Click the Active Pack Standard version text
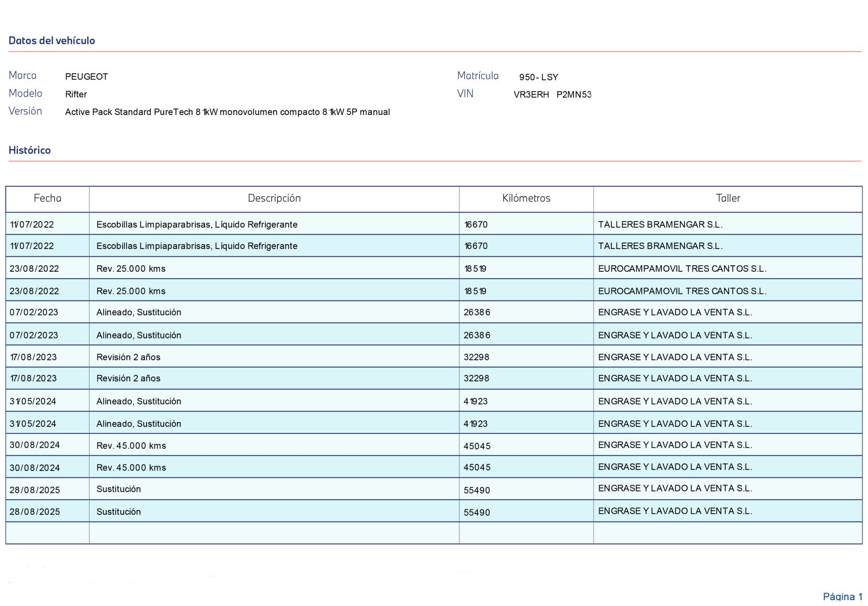 (x=227, y=112)
